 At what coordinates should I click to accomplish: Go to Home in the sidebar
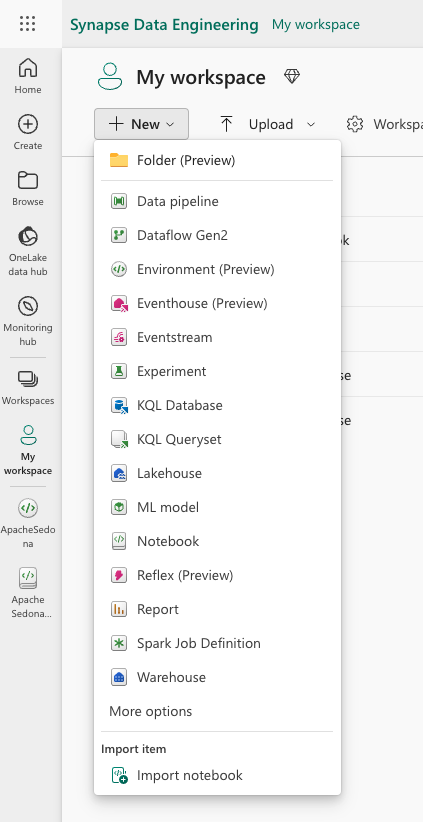28,76
